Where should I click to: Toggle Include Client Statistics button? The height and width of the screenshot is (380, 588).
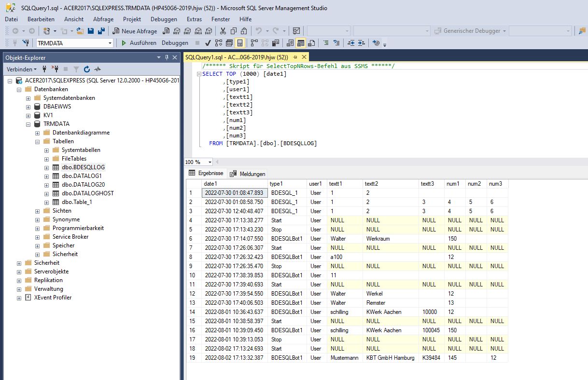tap(276, 43)
